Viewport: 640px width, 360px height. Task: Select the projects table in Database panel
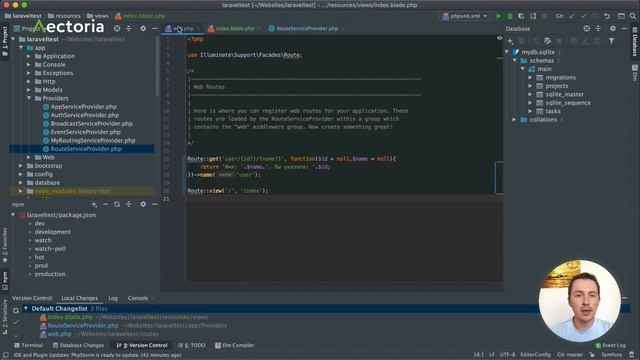(x=557, y=86)
